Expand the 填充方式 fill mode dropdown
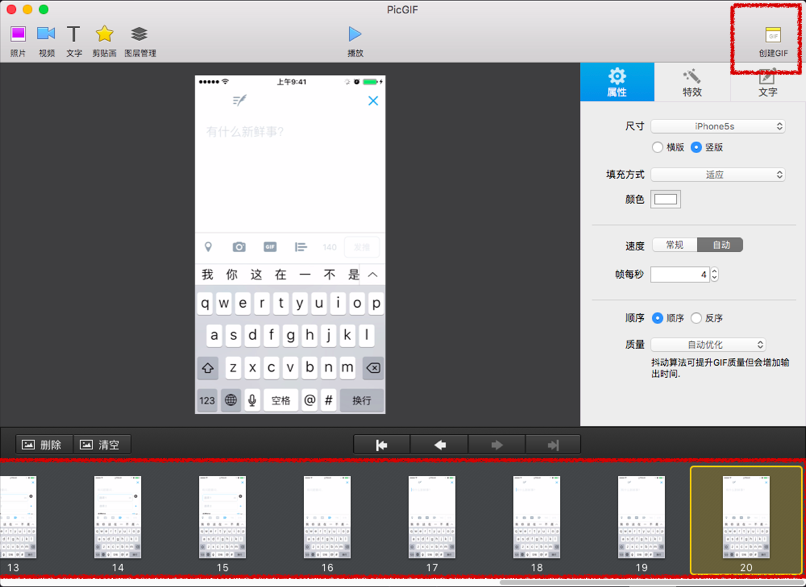The image size is (806, 587). click(x=718, y=174)
